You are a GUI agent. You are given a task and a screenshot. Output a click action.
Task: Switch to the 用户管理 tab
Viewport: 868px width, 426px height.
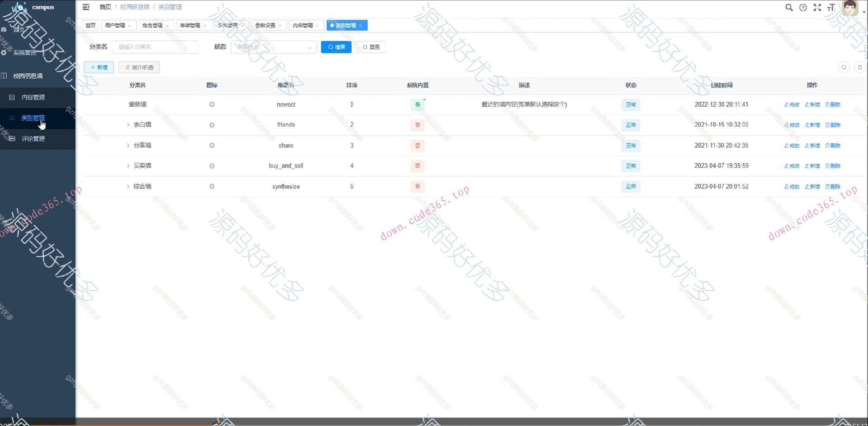(x=115, y=25)
